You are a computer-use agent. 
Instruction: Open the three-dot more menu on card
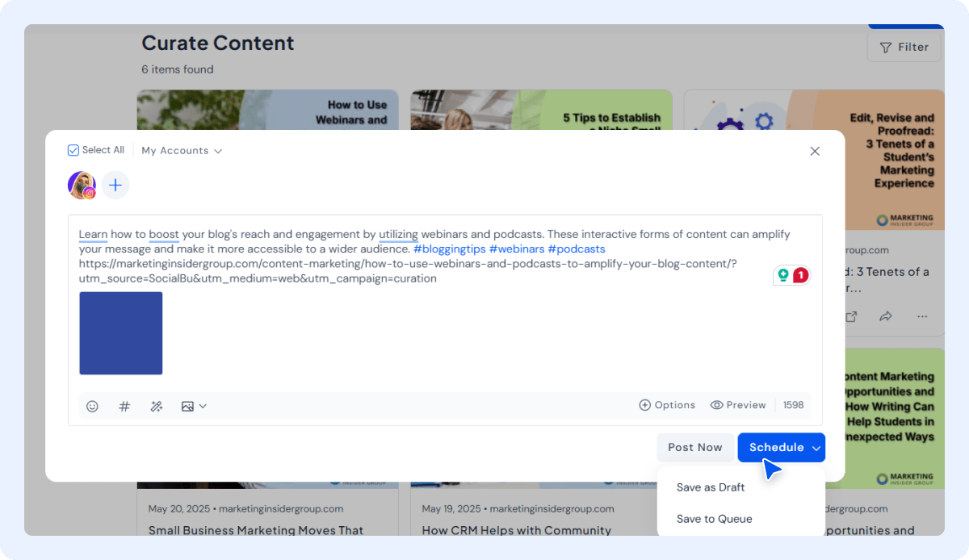922,316
